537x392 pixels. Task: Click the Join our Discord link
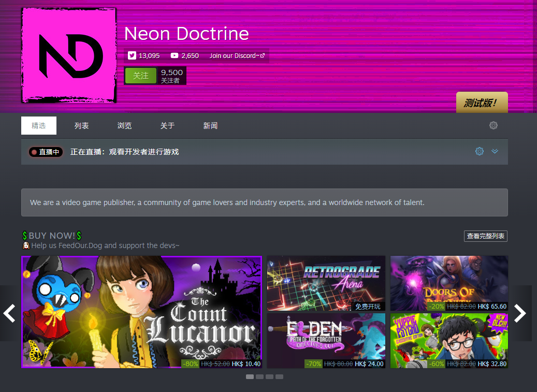237,55
